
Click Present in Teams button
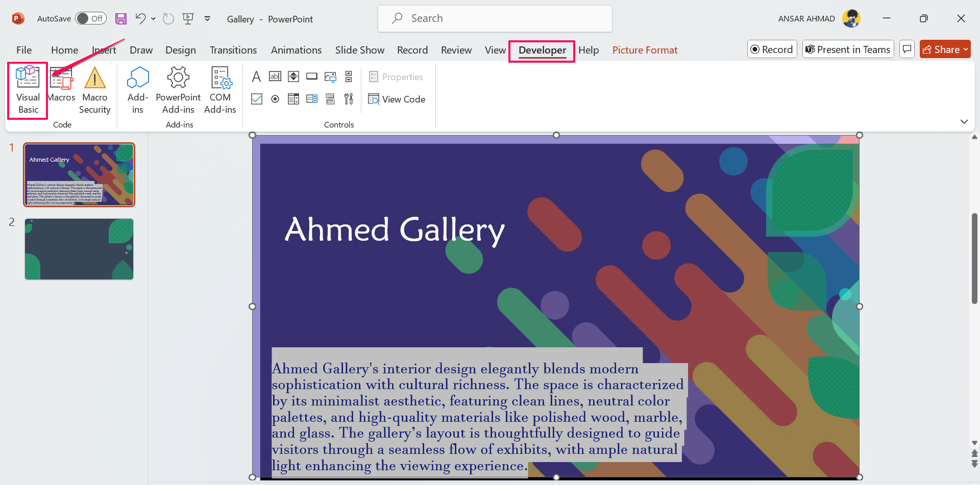pyautogui.click(x=848, y=49)
